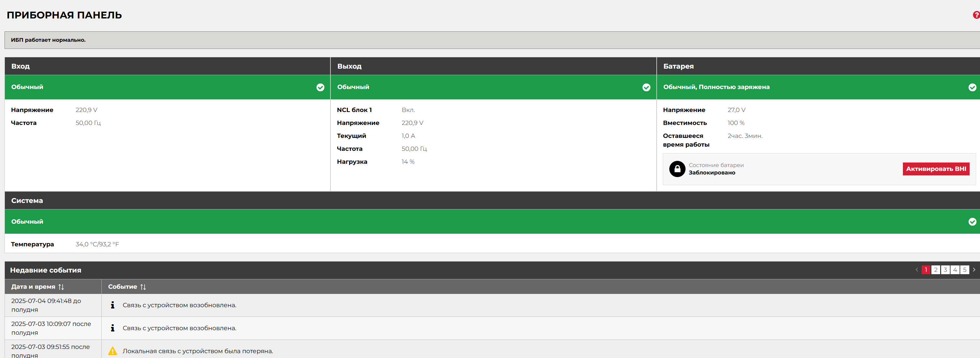980x358 pixels.
Task: Open events page 5
Action: pos(964,270)
